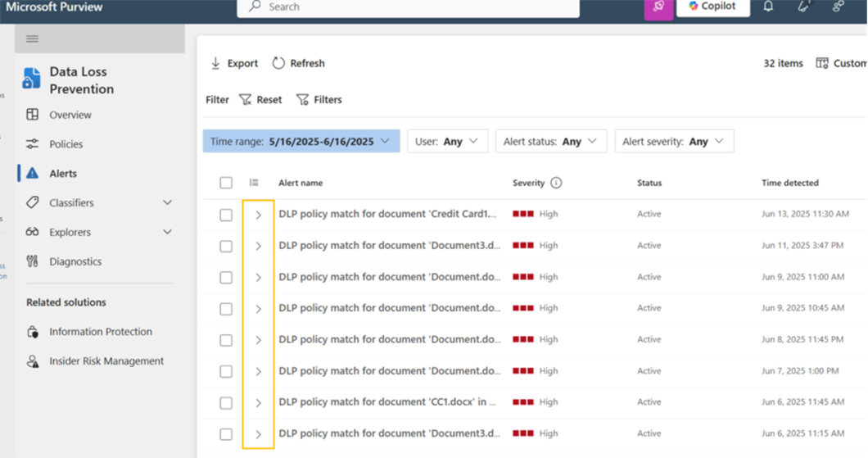Screen dimensions: 868x458
Task: Click the Export button label
Action: point(242,64)
